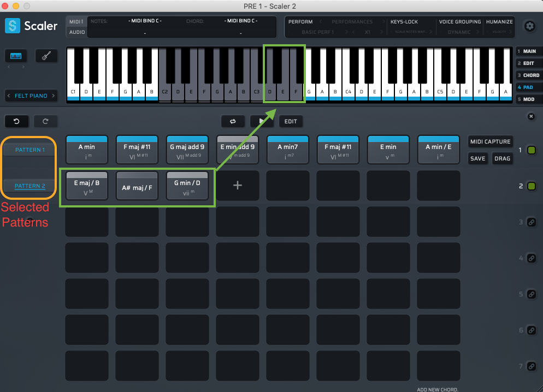
Task: Play the C4 piano key
Action: pyautogui.click(x=349, y=92)
